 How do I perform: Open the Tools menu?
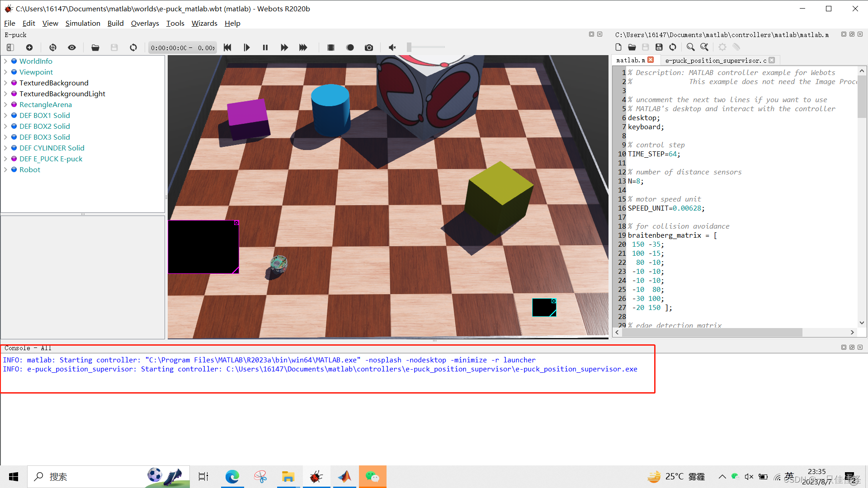(175, 23)
